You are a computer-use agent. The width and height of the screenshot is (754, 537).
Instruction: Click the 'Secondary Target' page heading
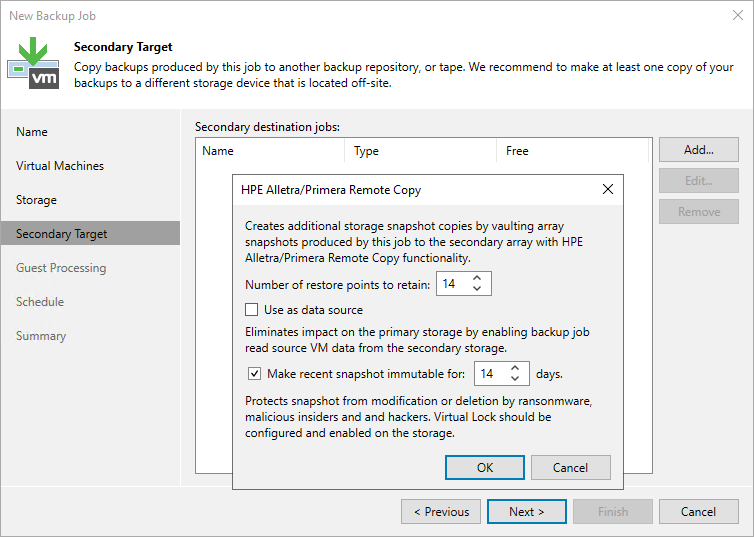click(x=123, y=47)
